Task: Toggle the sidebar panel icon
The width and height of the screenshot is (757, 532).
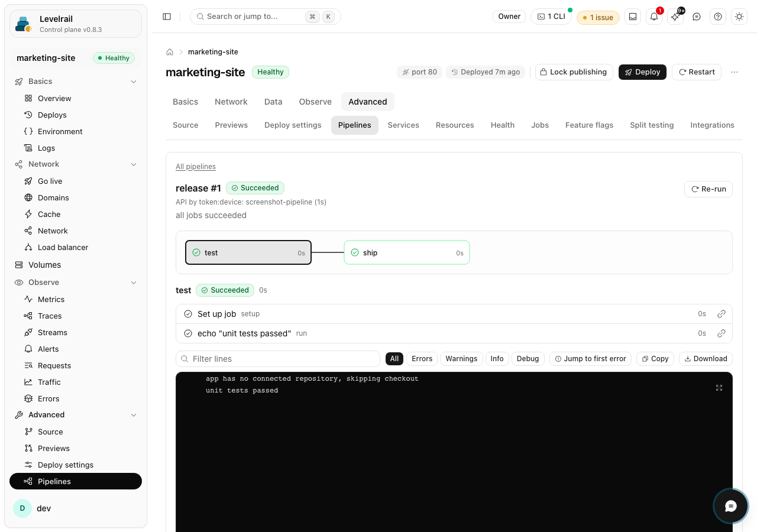Action: (x=167, y=17)
